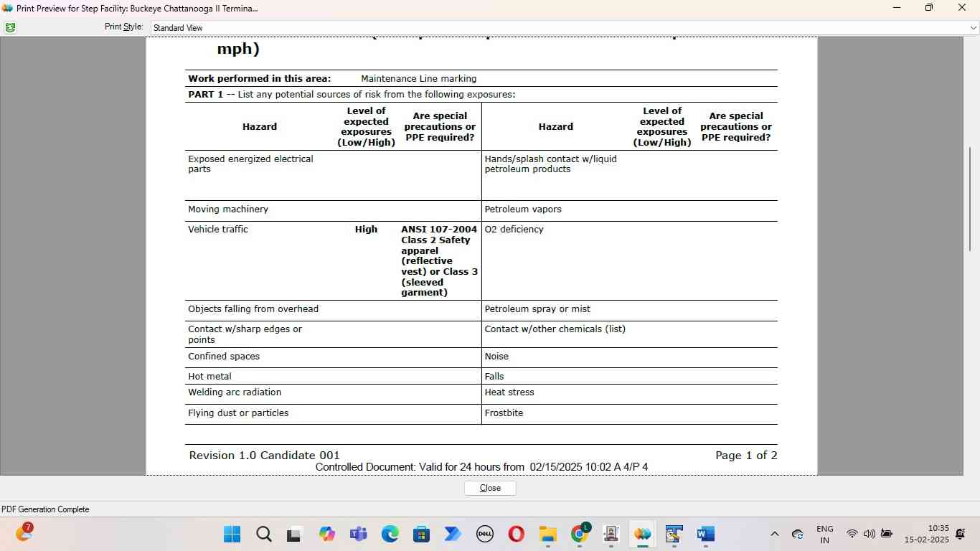Click the weather widget icon with badge 7
This screenshot has width=980, height=551.
point(24,533)
